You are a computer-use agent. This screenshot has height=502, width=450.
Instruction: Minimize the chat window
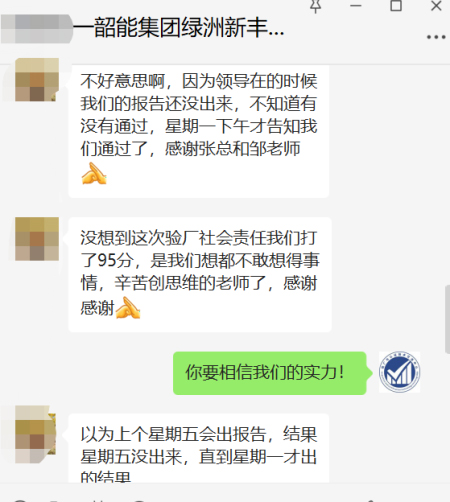tap(356, 6)
